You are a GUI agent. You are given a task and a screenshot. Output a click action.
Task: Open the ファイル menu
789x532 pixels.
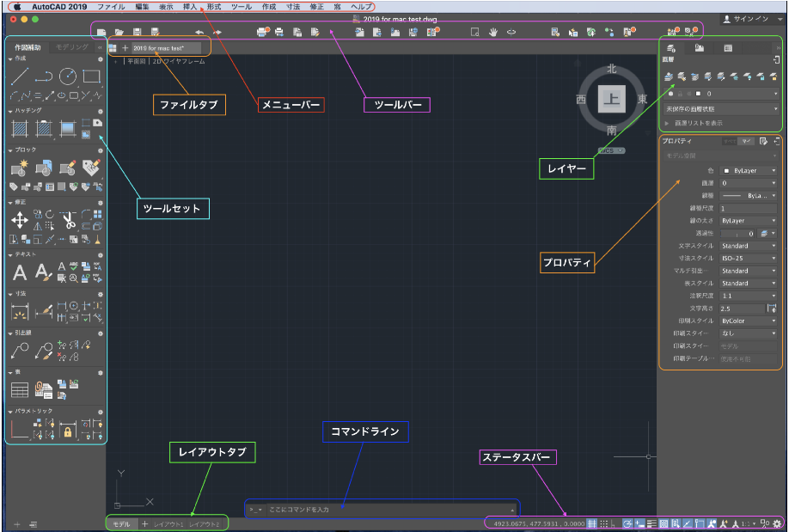(111, 7)
